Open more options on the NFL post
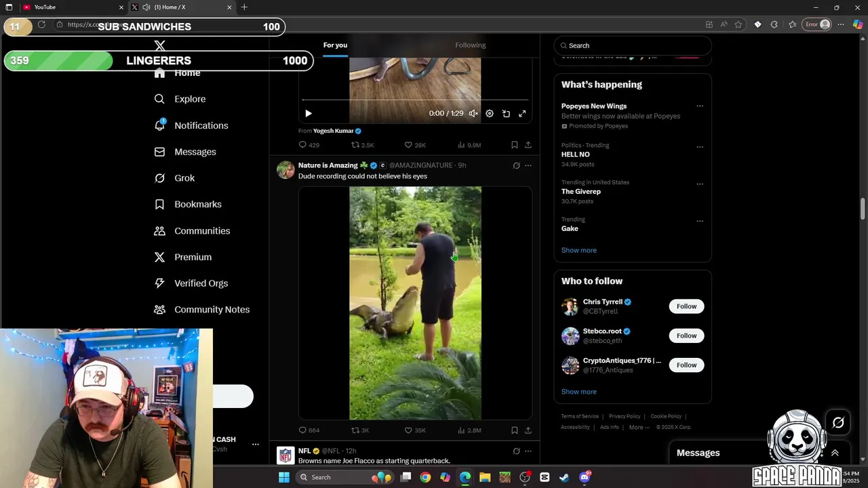This screenshot has width=868, height=488. coord(528,451)
